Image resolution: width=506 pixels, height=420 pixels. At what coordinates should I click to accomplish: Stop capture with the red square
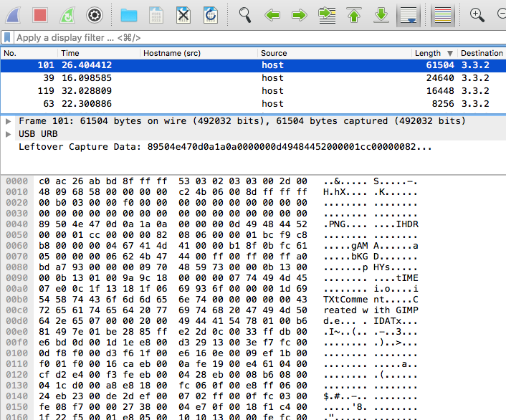pos(40,15)
